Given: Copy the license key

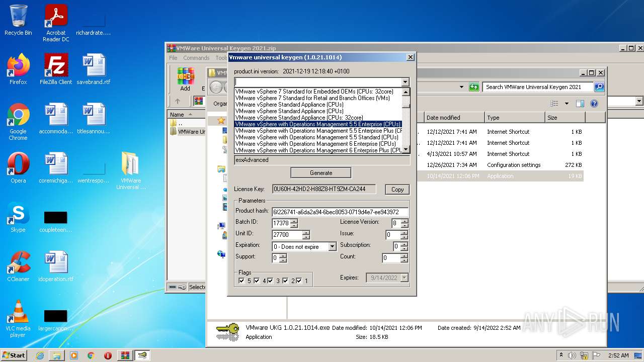Looking at the screenshot, I should 397,190.
